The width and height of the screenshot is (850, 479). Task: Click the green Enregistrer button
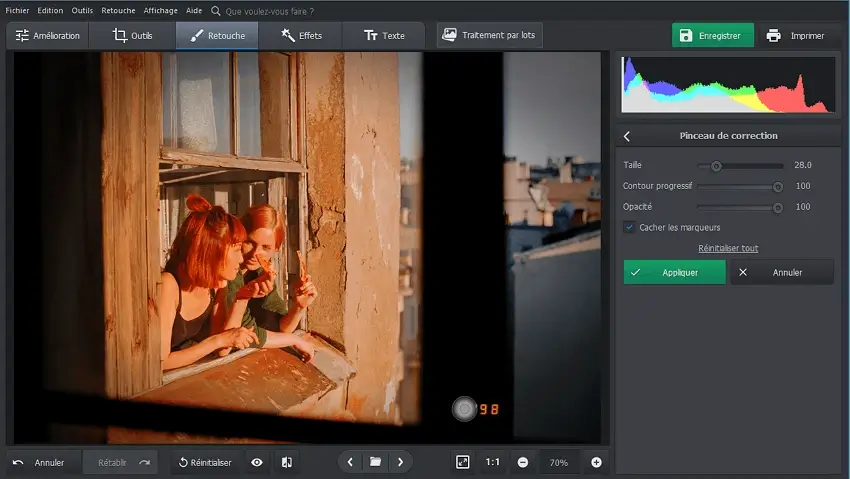[713, 35]
